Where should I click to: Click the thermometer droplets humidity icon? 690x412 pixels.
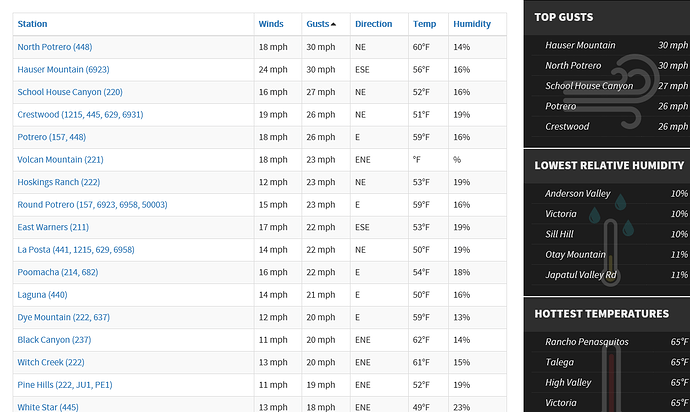612,241
